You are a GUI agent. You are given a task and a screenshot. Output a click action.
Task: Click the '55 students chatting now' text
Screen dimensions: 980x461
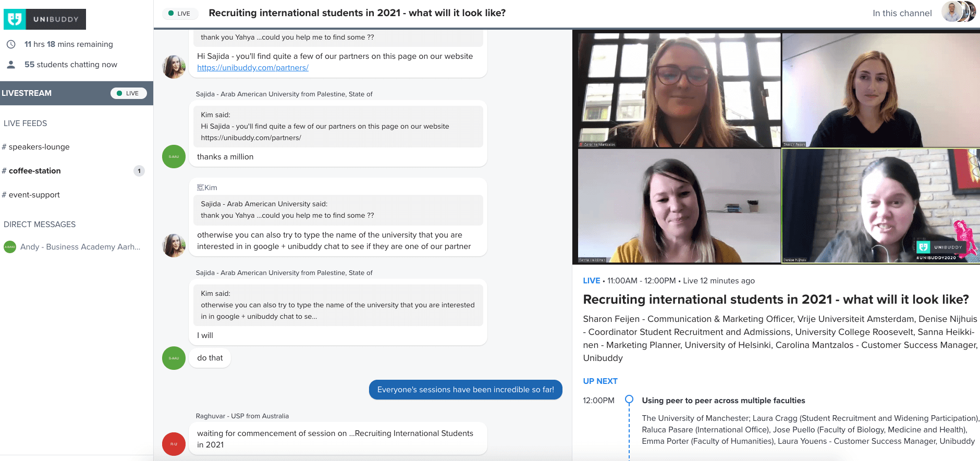(71, 65)
